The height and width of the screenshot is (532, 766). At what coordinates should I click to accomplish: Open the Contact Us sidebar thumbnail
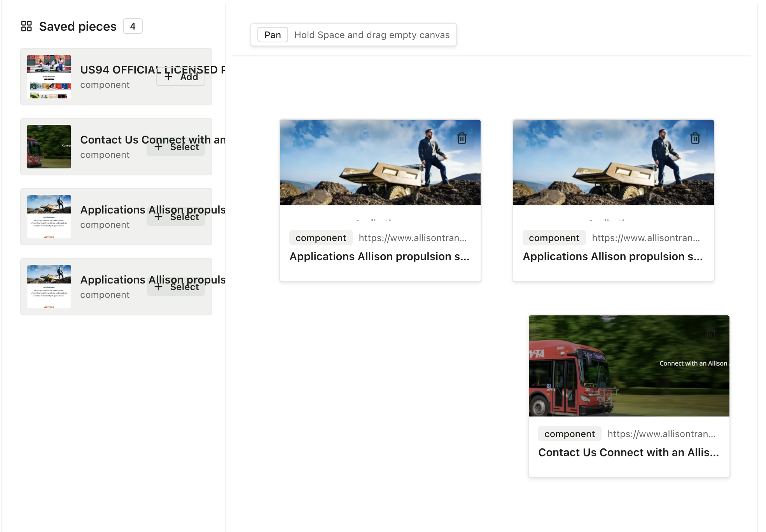pyautogui.click(x=49, y=147)
